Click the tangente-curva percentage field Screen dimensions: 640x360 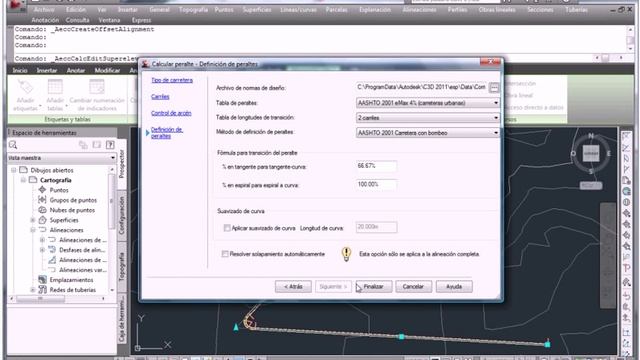point(376,166)
